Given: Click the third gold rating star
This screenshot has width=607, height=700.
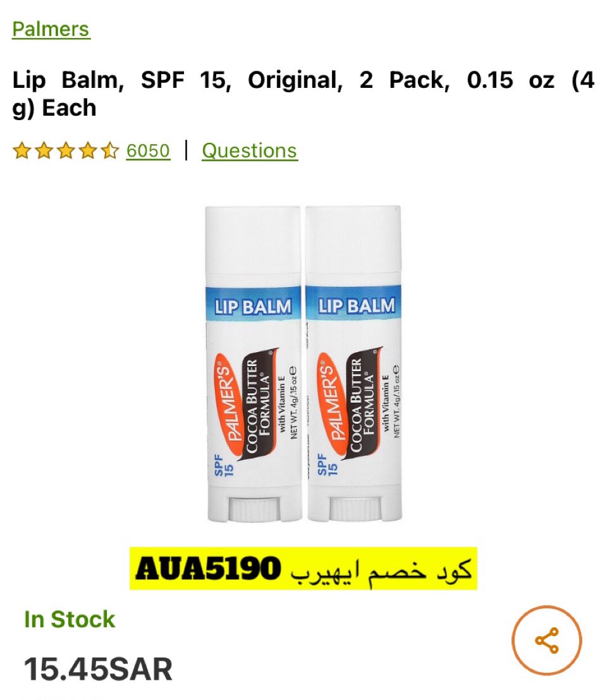Looking at the screenshot, I should click(66, 151).
